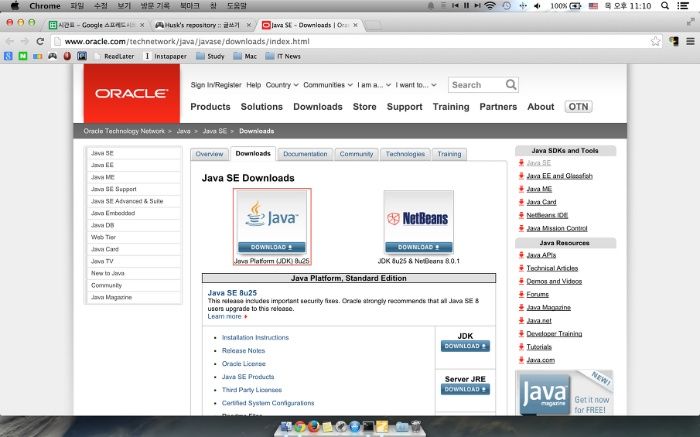Click the gamepad bookmark icon

coord(53,56)
